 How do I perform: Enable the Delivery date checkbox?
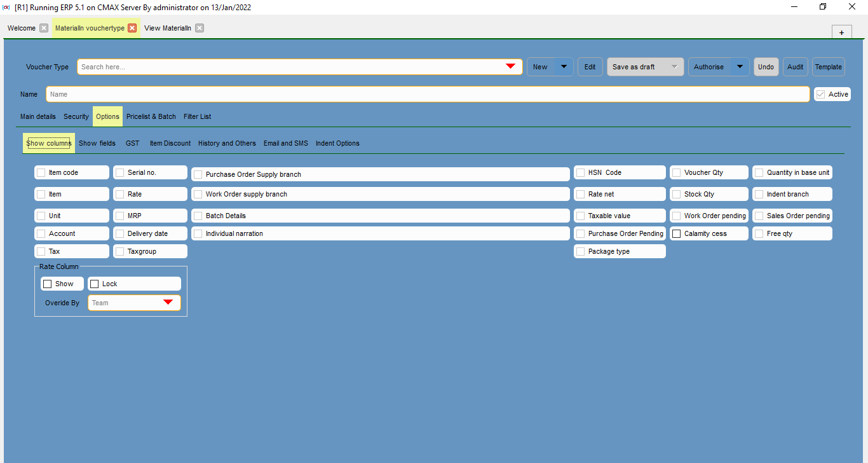click(x=120, y=233)
